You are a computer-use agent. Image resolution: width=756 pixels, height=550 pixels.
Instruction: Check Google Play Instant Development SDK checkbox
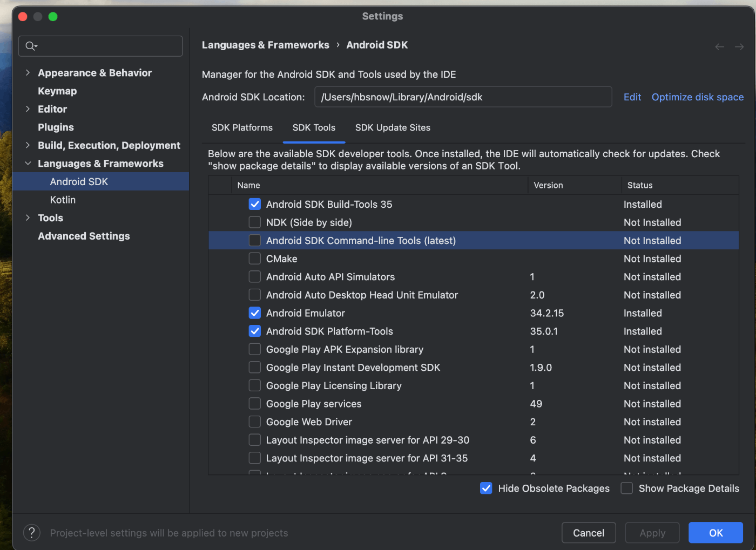point(255,368)
